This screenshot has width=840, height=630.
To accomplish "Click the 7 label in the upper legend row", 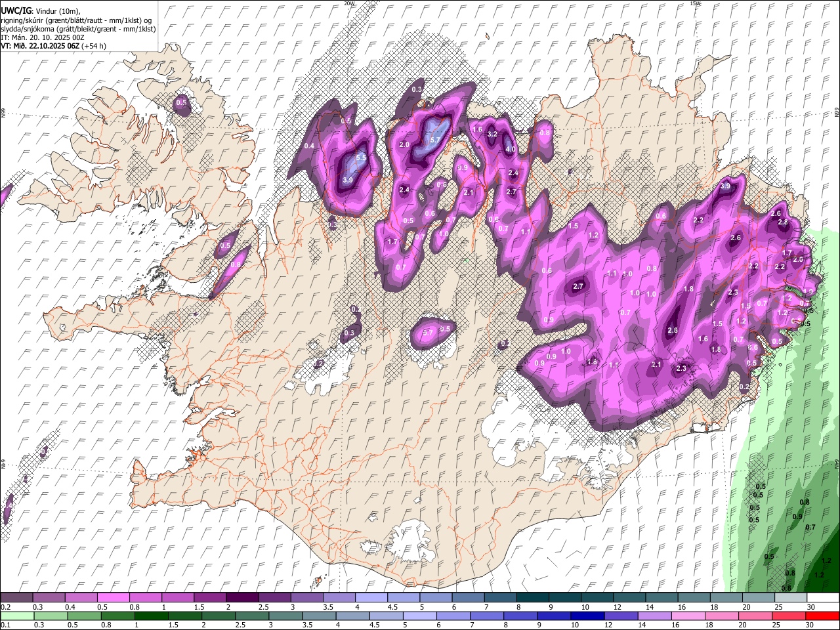I will (486, 607).
